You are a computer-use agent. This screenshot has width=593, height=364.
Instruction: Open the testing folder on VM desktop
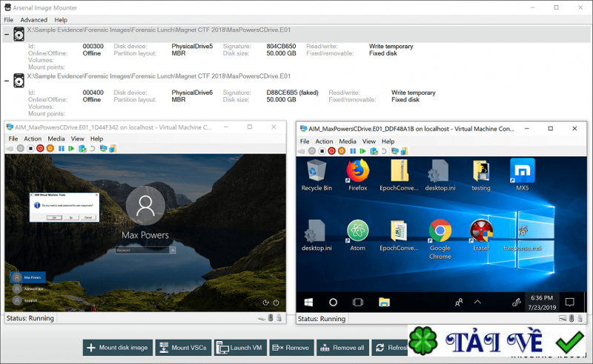(x=482, y=171)
